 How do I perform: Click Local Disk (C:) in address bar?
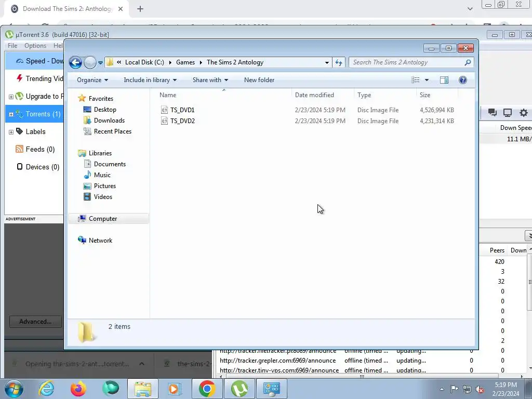[x=144, y=62]
